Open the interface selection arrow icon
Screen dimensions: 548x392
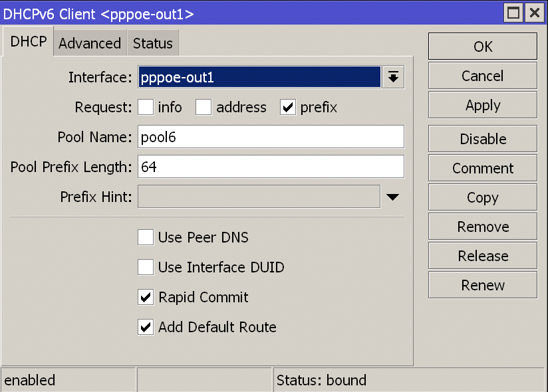[392, 76]
